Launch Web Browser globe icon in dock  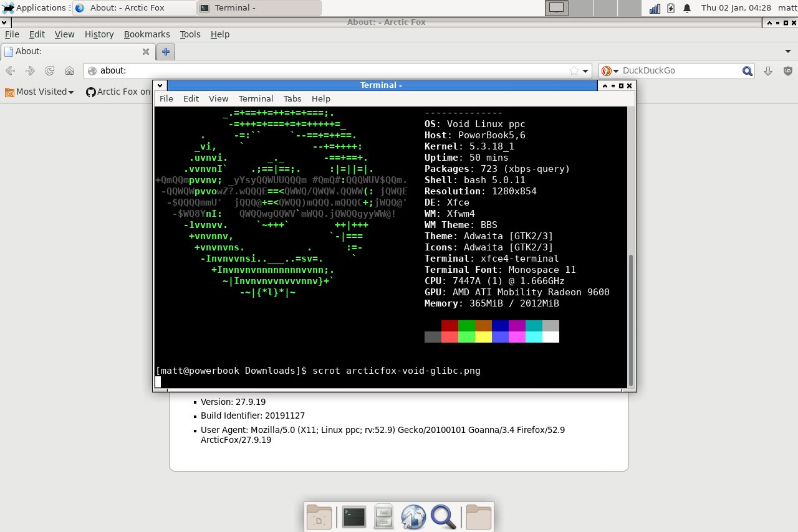coord(413,517)
